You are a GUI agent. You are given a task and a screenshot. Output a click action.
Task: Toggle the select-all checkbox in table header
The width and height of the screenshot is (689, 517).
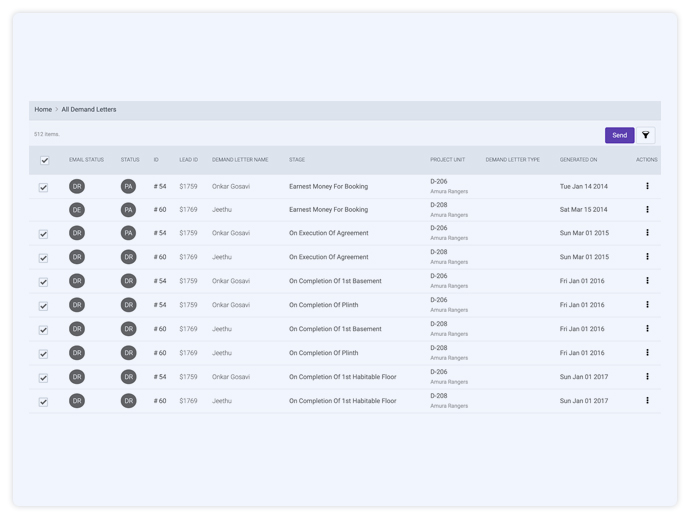pos(44,160)
